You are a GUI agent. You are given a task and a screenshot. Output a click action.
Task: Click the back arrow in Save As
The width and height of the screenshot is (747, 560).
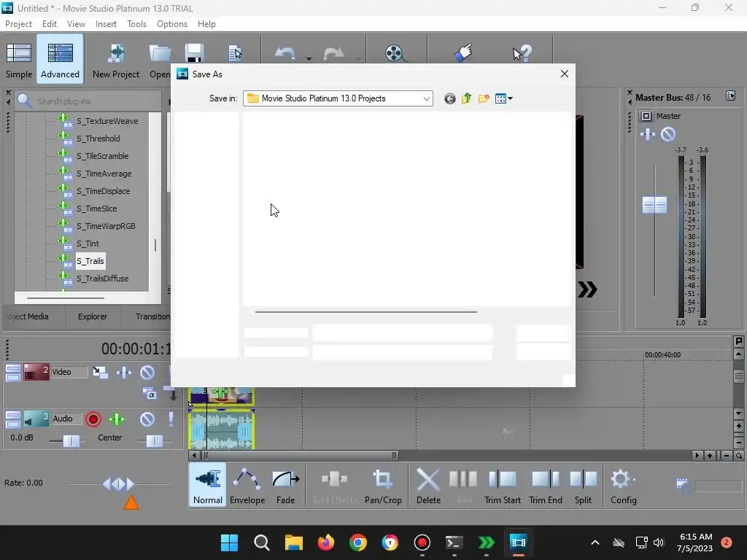[449, 98]
